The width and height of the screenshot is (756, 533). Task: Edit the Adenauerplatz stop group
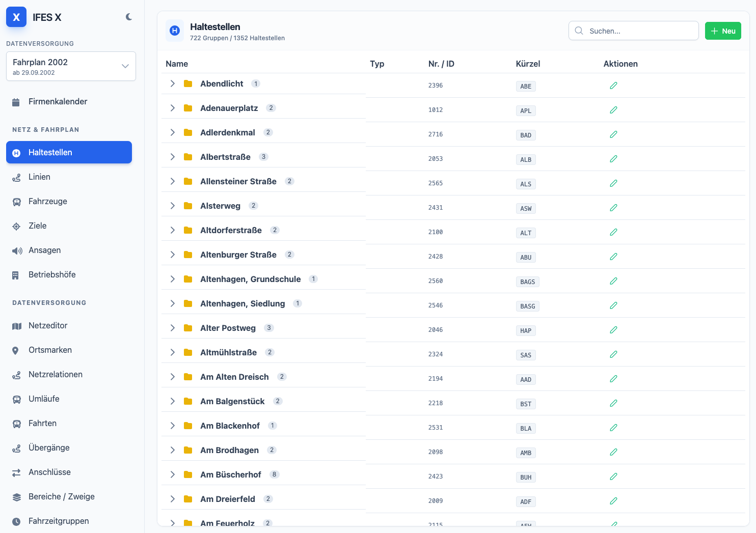(613, 110)
